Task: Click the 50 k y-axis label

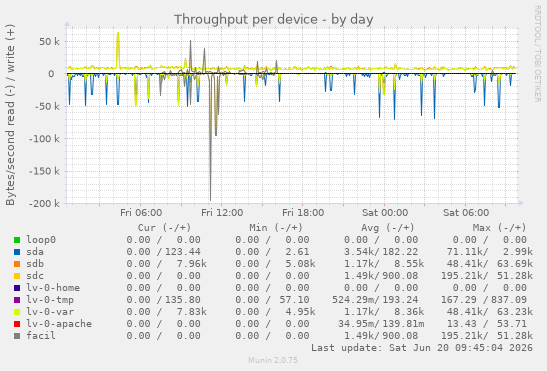Action: pyautogui.click(x=49, y=42)
